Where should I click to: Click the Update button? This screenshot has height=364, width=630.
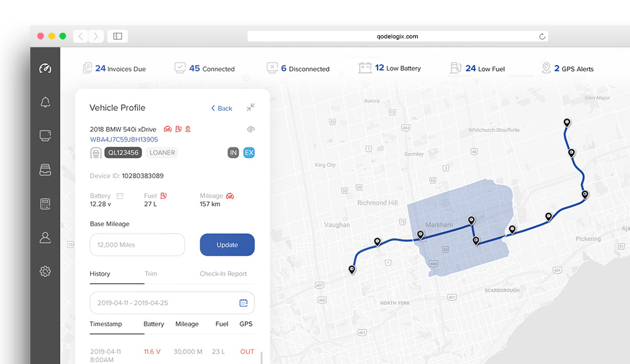click(x=227, y=245)
